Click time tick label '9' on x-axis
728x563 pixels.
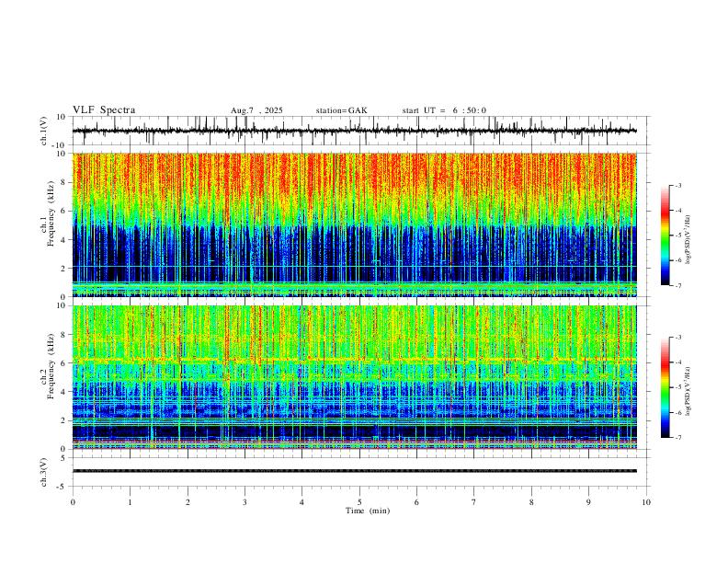pyautogui.click(x=588, y=502)
